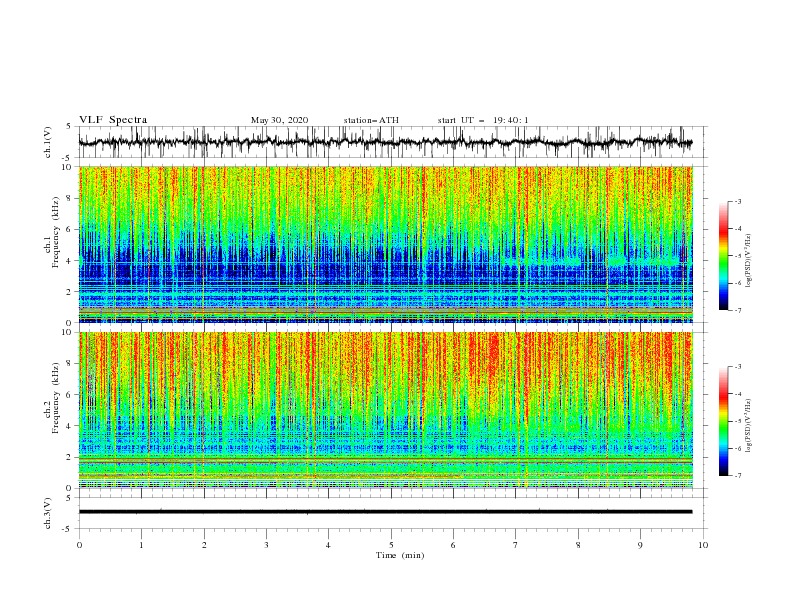
Task: Select the date text "May 30, 2020"
Action: coord(279,120)
